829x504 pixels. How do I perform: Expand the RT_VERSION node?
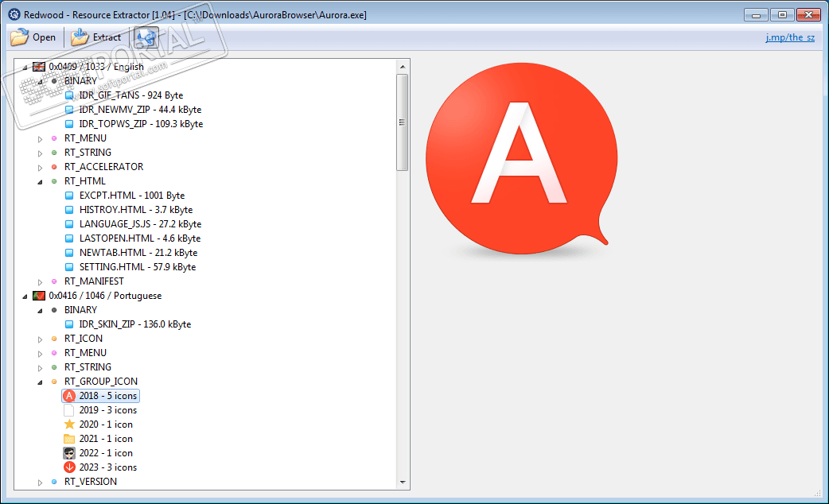41,483
